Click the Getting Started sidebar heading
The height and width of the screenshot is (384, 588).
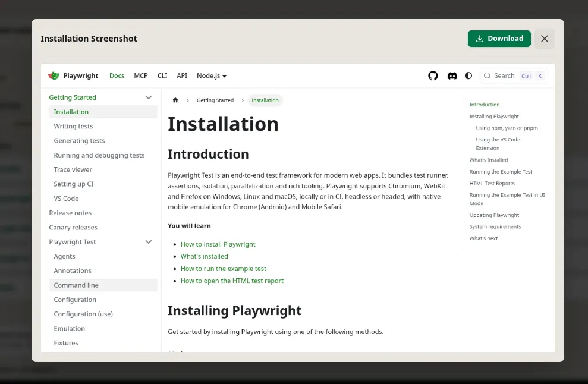tap(73, 97)
